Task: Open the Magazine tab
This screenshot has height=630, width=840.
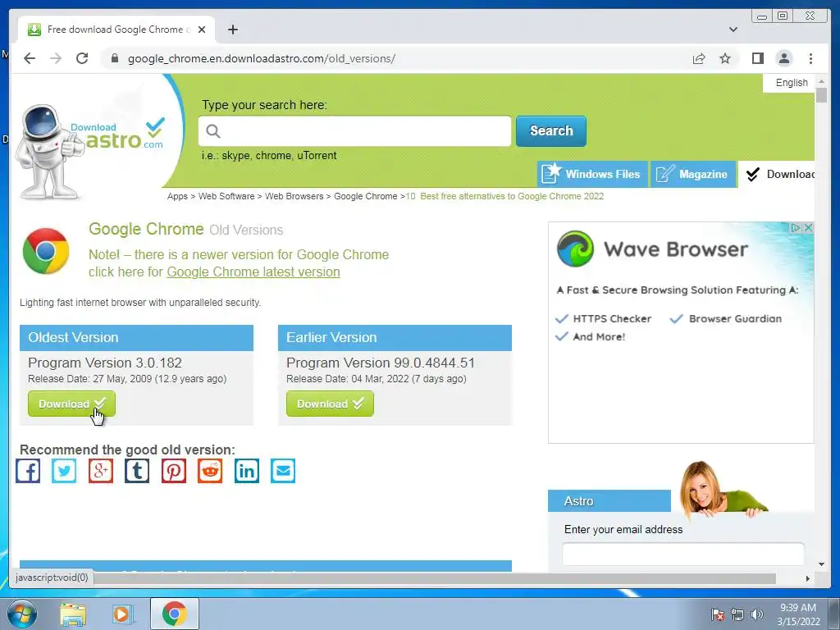Action: pos(692,174)
